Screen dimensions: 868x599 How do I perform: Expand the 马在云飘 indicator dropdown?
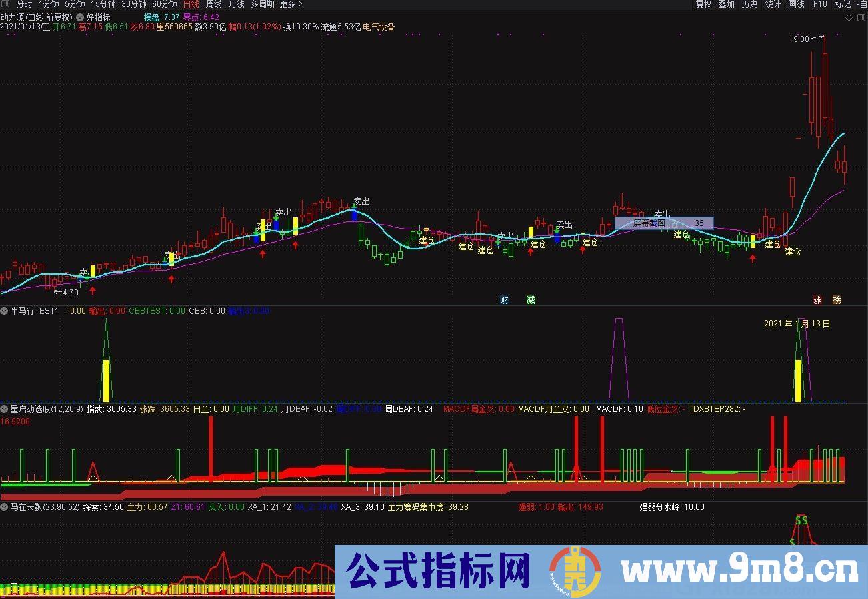tap(4, 507)
